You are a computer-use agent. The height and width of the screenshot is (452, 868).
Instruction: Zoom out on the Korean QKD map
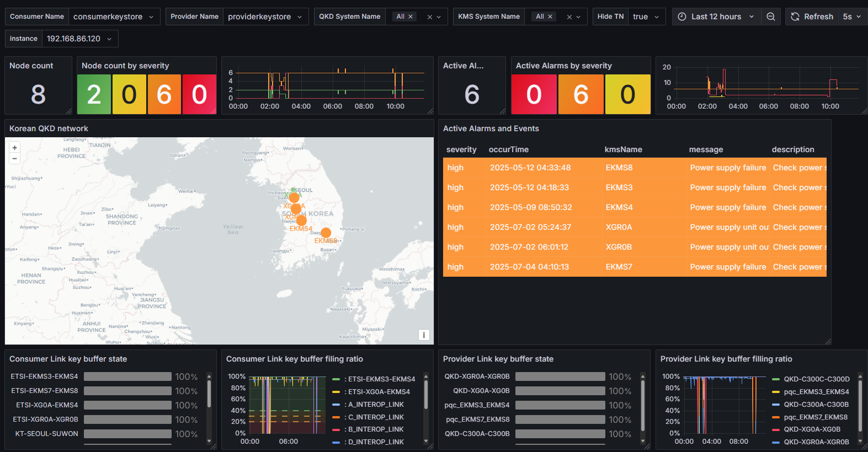pyautogui.click(x=15, y=159)
